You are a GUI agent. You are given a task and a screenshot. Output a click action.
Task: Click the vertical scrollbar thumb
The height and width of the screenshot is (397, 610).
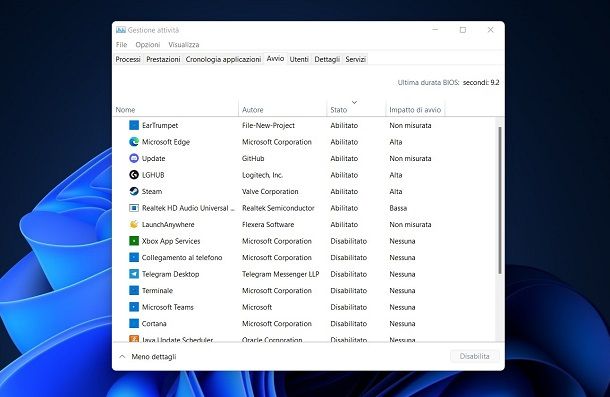pyautogui.click(x=500, y=200)
